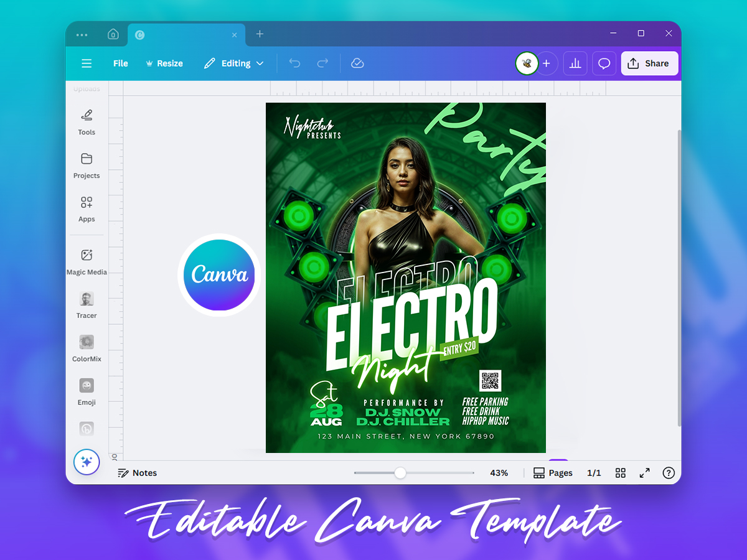
Task: Redo the last action
Action: 322,63
